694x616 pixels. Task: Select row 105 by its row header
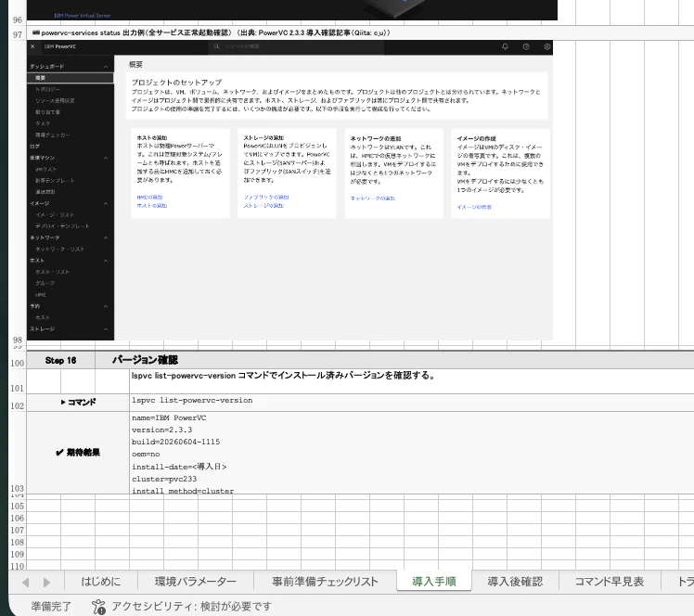(x=18, y=507)
